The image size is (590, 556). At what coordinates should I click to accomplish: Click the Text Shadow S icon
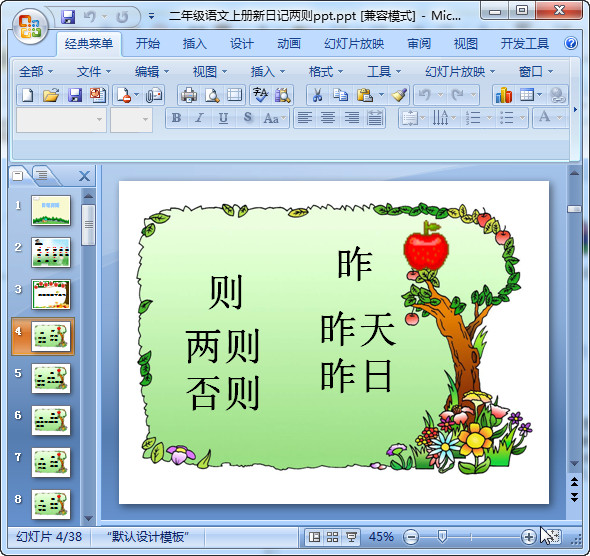tap(247, 118)
